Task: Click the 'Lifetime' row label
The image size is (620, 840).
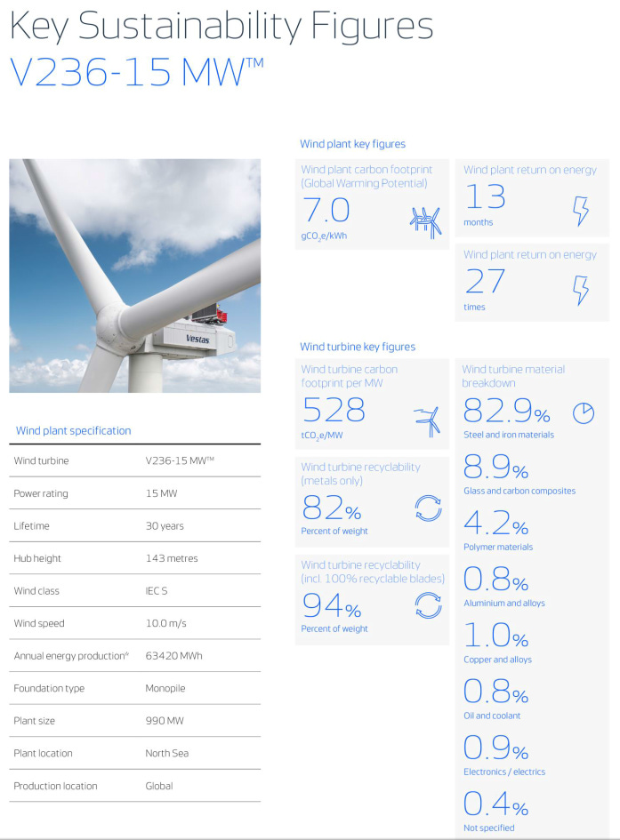Action: pos(32,526)
